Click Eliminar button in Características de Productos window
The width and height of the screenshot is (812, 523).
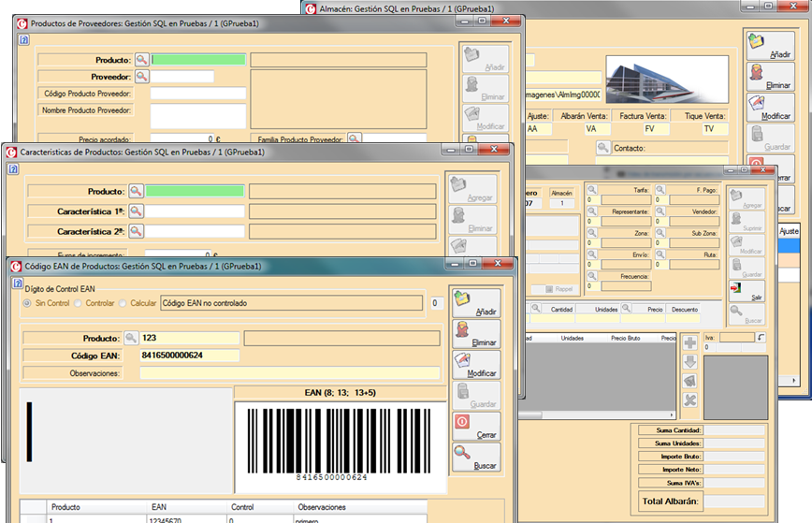[472, 220]
